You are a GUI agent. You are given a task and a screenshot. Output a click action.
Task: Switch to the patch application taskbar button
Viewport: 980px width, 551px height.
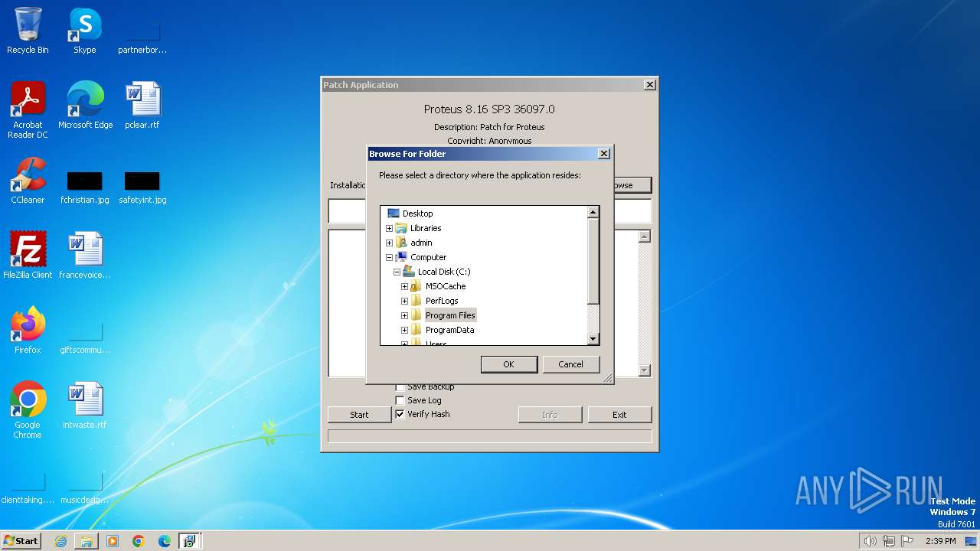pos(189,541)
